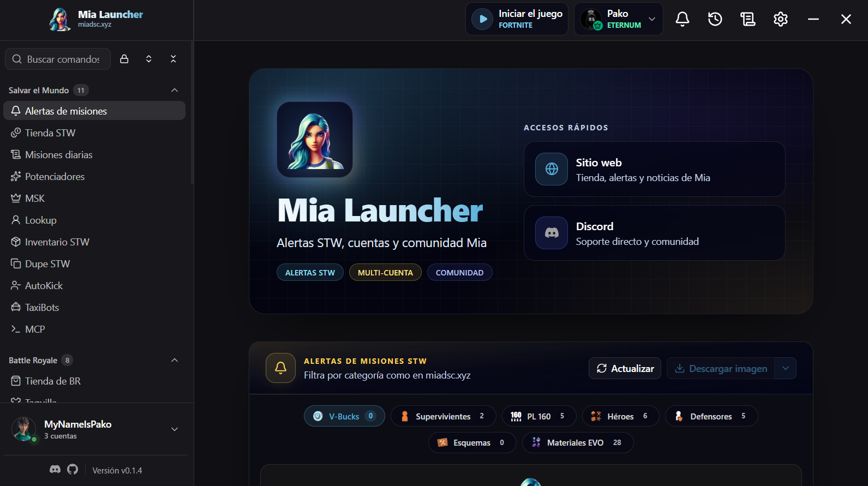Click the COMUNIDAD tag
This screenshot has height=486, width=868.
click(459, 272)
